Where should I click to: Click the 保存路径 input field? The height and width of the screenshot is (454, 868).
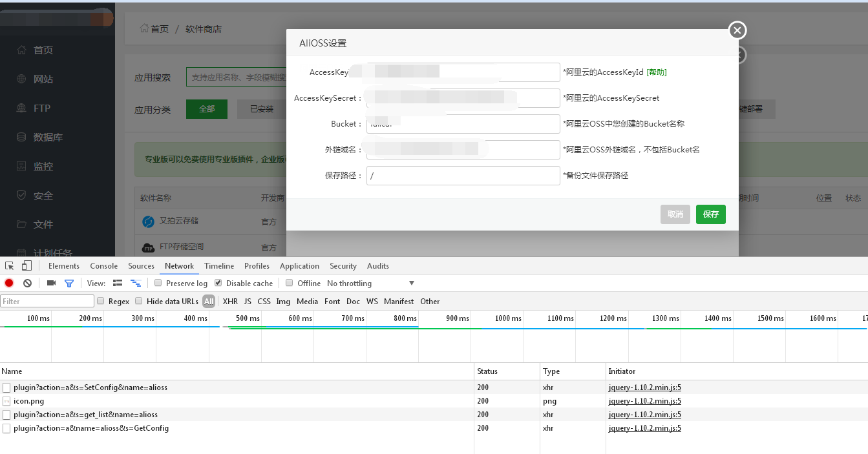[x=463, y=176]
